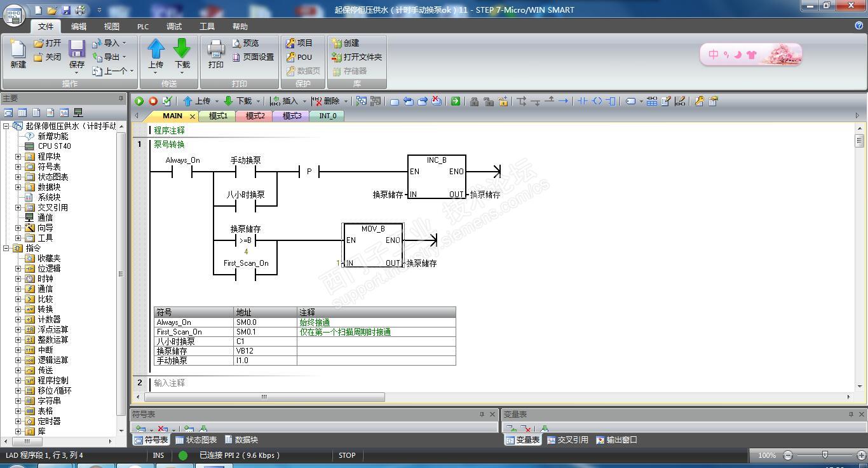The width and height of the screenshot is (868, 468).
Task: Click the quick access save icon
Action: click(66, 10)
